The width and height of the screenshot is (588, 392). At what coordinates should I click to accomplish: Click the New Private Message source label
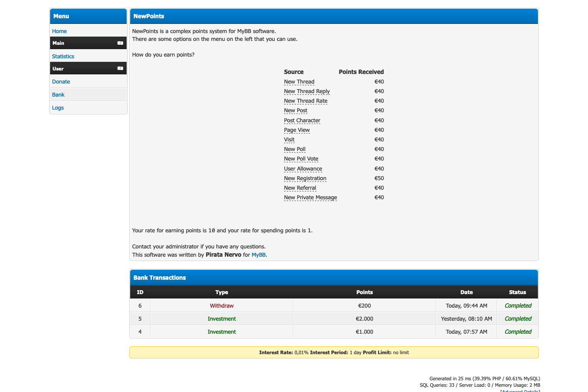pyautogui.click(x=310, y=198)
